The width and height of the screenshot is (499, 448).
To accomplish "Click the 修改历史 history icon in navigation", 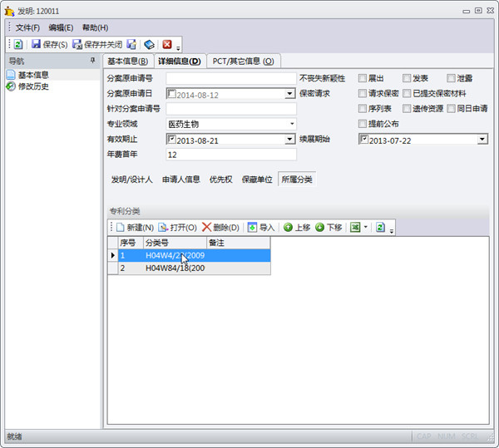I will click(x=11, y=86).
